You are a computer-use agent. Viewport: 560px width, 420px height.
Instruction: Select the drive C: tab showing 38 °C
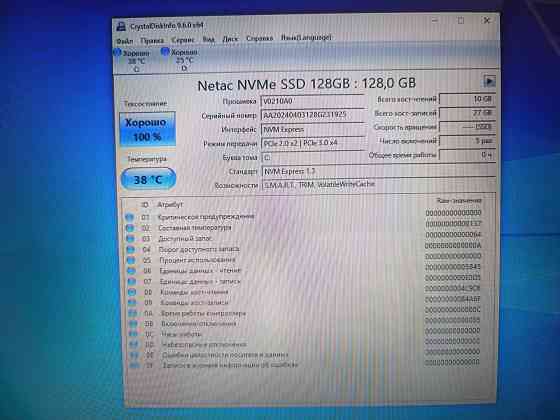click(x=133, y=61)
